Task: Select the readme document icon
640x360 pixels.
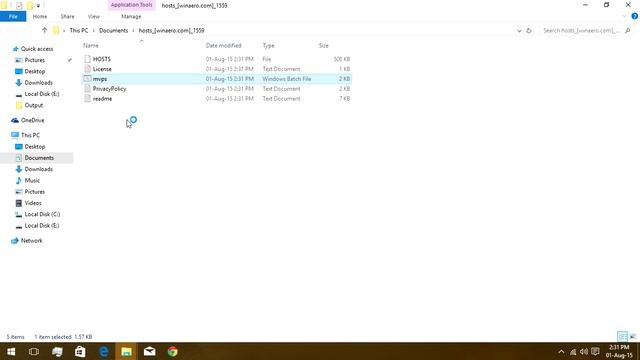Action: tap(87, 98)
